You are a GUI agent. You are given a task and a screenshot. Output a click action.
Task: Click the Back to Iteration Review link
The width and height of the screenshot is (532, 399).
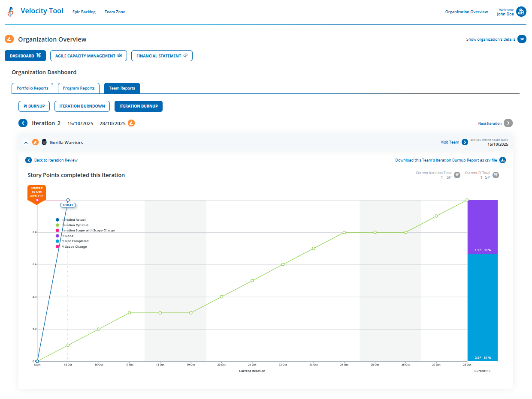pyautogui.click(x=51, y=160)
